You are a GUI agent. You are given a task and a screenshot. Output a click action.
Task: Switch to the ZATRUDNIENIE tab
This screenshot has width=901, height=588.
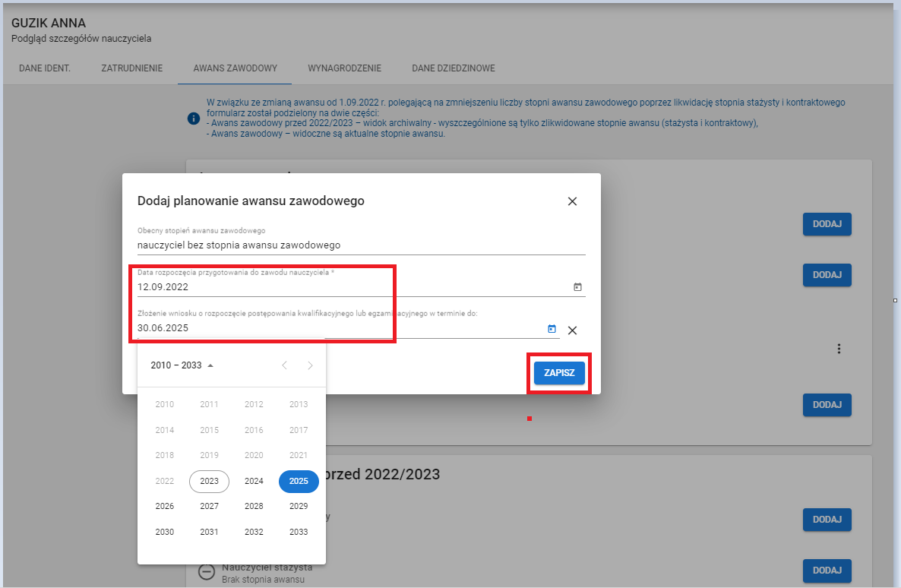[131, 68]
